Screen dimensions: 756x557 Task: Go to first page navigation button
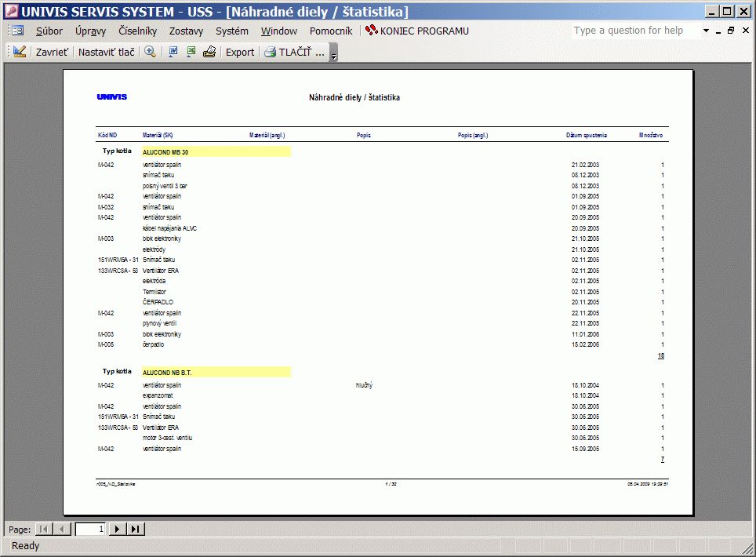click(44, 529)
